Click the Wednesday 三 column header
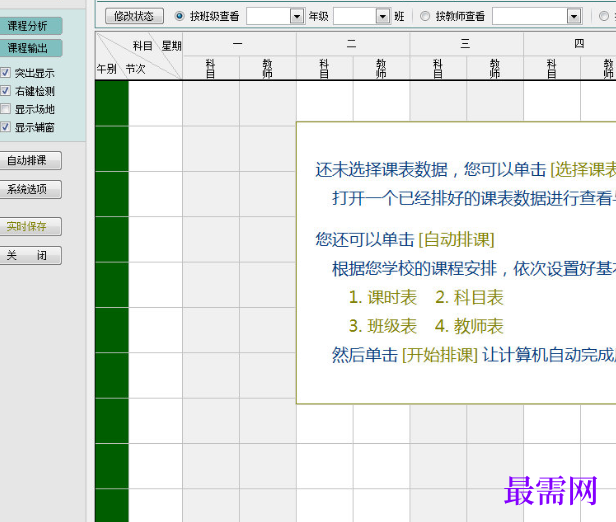The height and width of the screenshot is (522, 616). click(466, 44)
